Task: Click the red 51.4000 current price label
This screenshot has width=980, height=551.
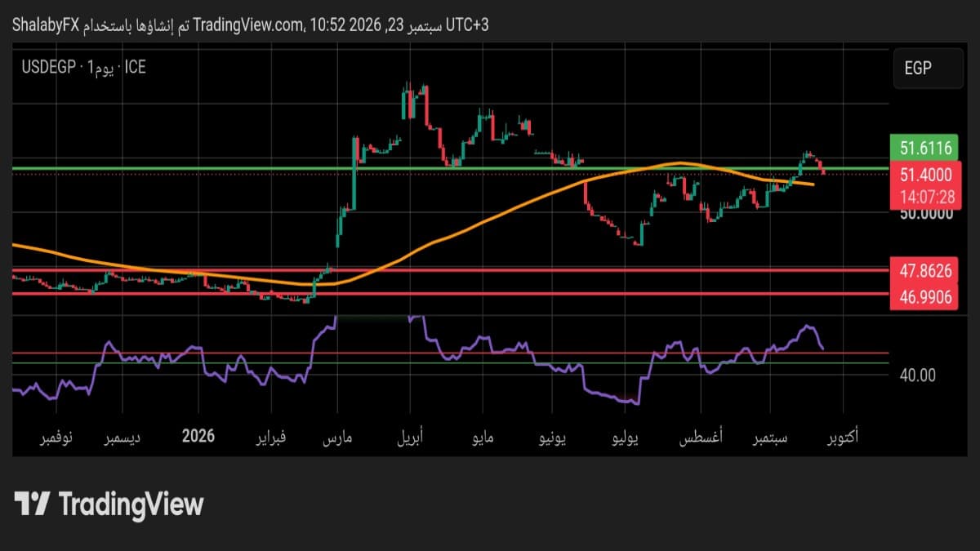Action: 925,174
